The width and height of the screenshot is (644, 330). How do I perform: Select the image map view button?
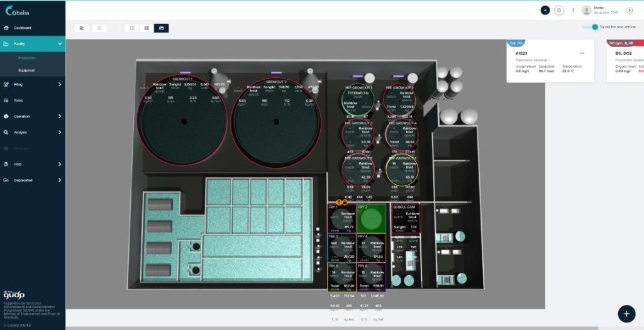click(161, 28)
